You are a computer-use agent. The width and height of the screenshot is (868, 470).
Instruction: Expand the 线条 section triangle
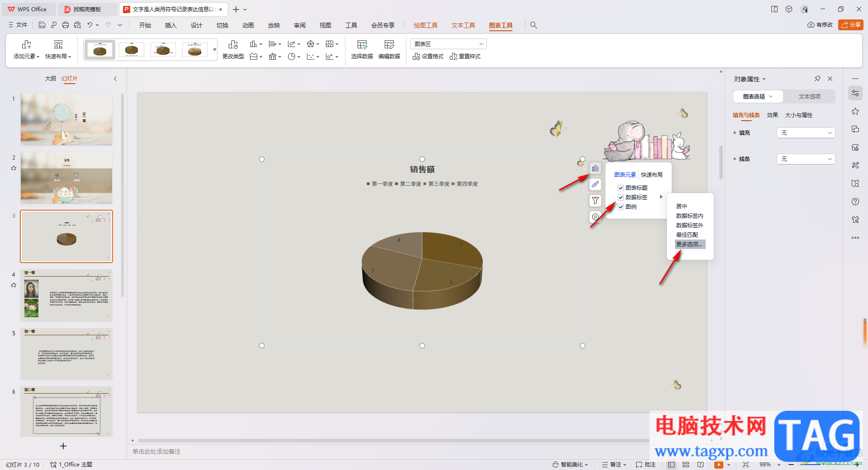click(x=735, y=159)
